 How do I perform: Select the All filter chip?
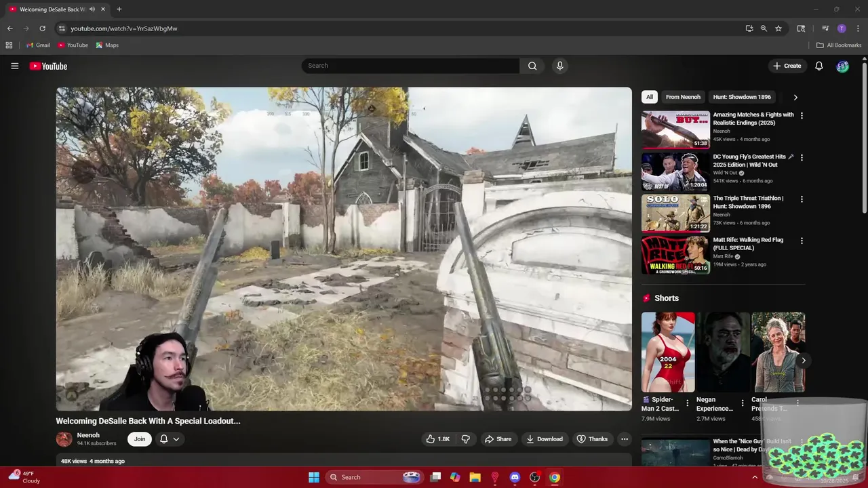(x=649, y=97)
